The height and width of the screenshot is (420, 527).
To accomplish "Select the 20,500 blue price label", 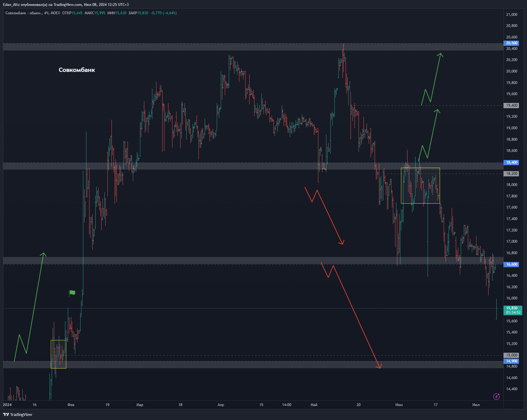I will [x=512, y=43].
